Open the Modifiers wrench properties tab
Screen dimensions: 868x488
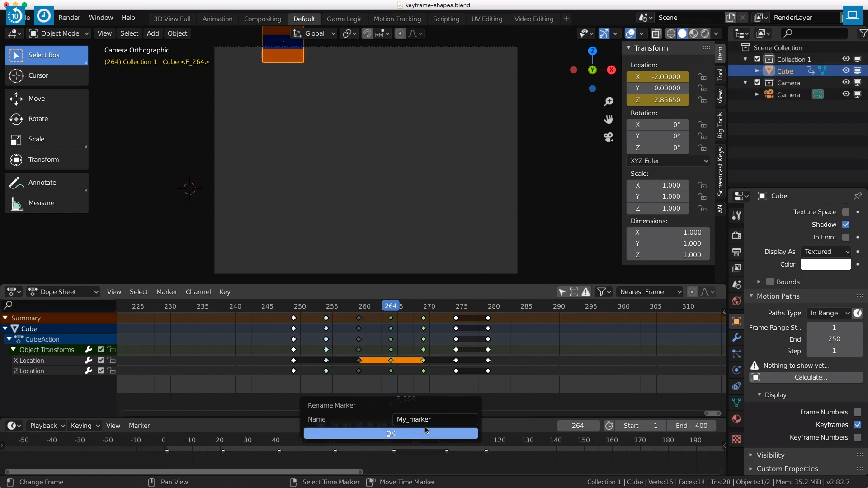coord(736,338)
